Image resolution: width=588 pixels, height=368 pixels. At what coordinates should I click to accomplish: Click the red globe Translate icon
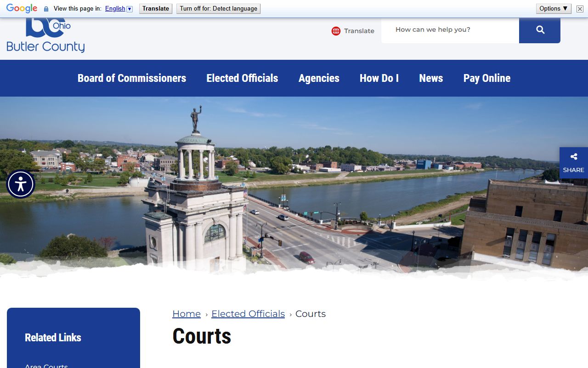click(x=336, y=31)
